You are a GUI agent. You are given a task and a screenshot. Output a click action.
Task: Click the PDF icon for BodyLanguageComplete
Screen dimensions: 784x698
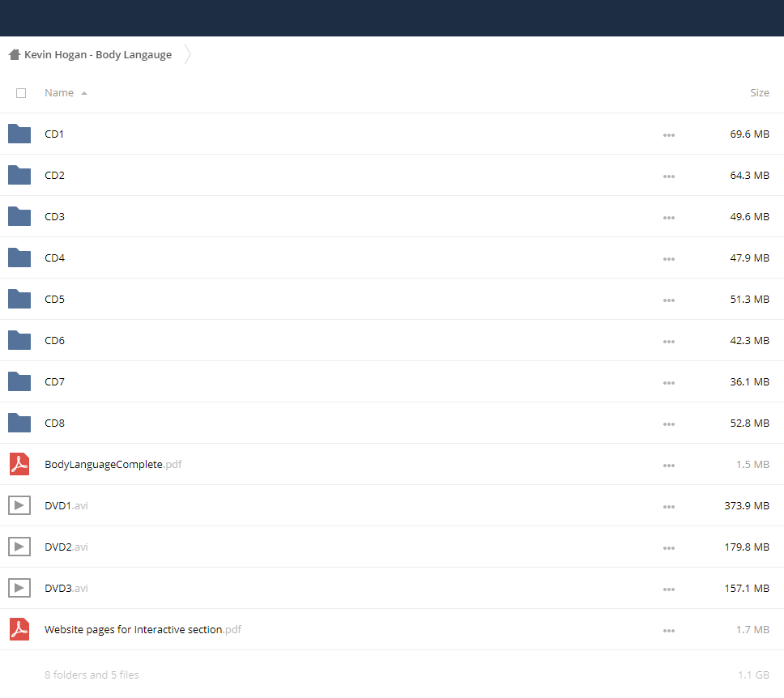[x=19, y=465]
